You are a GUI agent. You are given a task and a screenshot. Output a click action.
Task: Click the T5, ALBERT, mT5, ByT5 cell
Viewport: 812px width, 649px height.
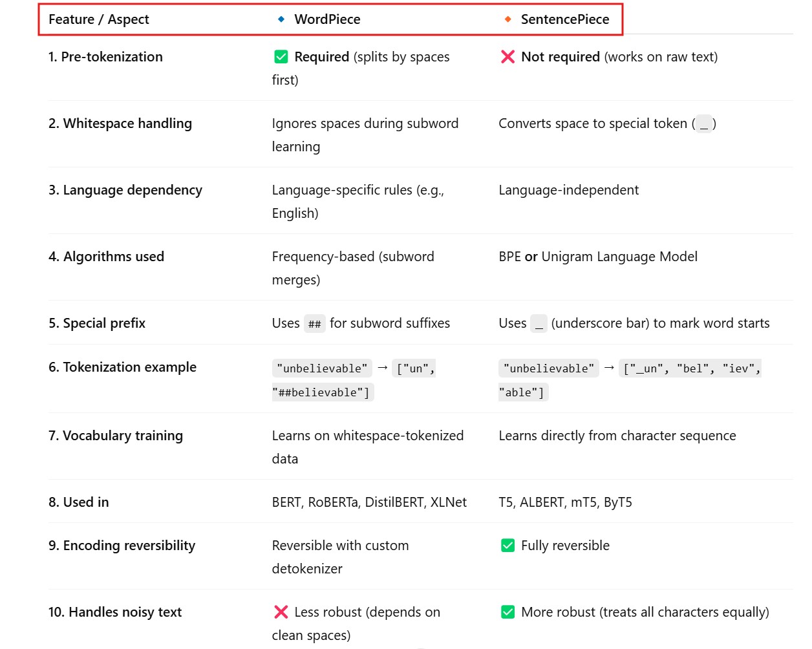click(x=565, y=502)
